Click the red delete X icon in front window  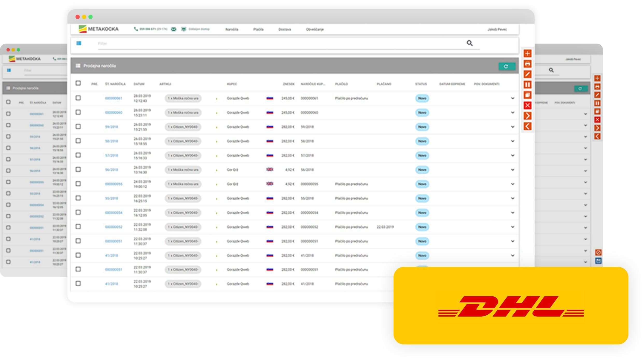pyautogui.click(x=527, y=105)
